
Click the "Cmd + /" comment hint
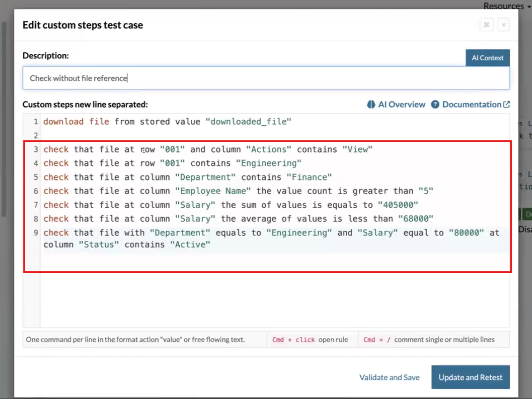(x=429, y=340)
